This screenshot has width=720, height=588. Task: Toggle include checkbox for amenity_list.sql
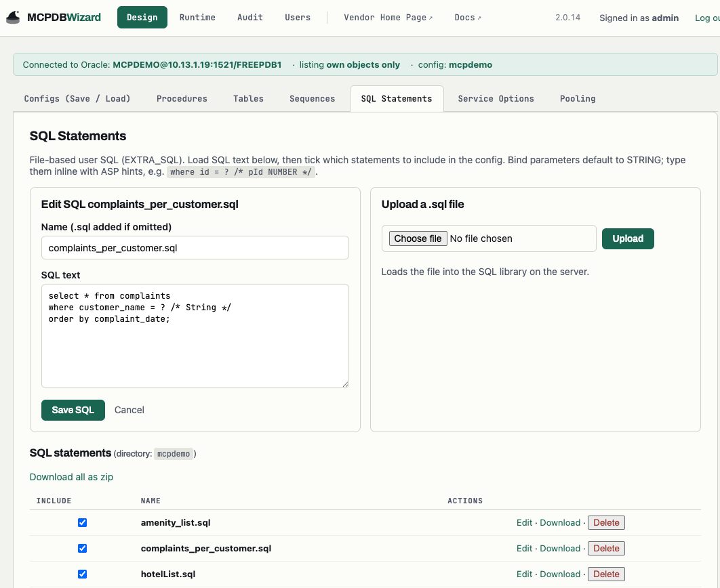pos(82,522)
